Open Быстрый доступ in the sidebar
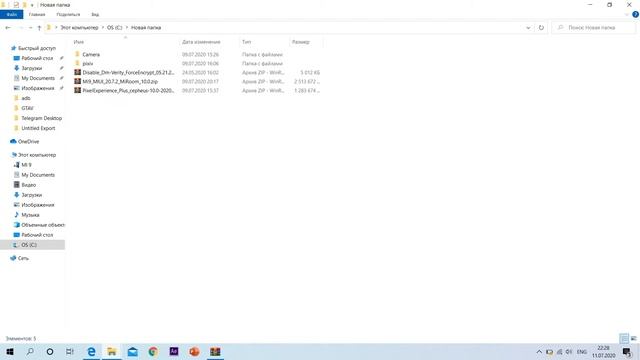This screenshot has width=640, height=360. 37,48
